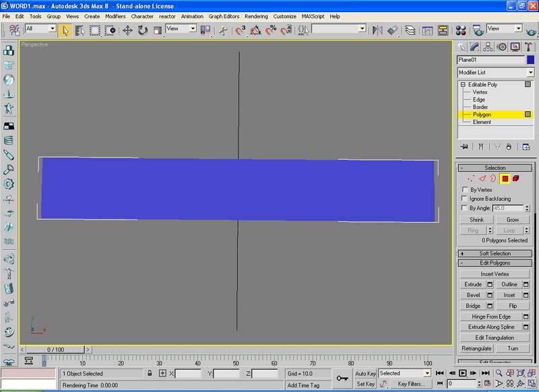Viewport: 539px width, 392px height.
Task: Click the Inset button
Action: [x=509, y=295]
